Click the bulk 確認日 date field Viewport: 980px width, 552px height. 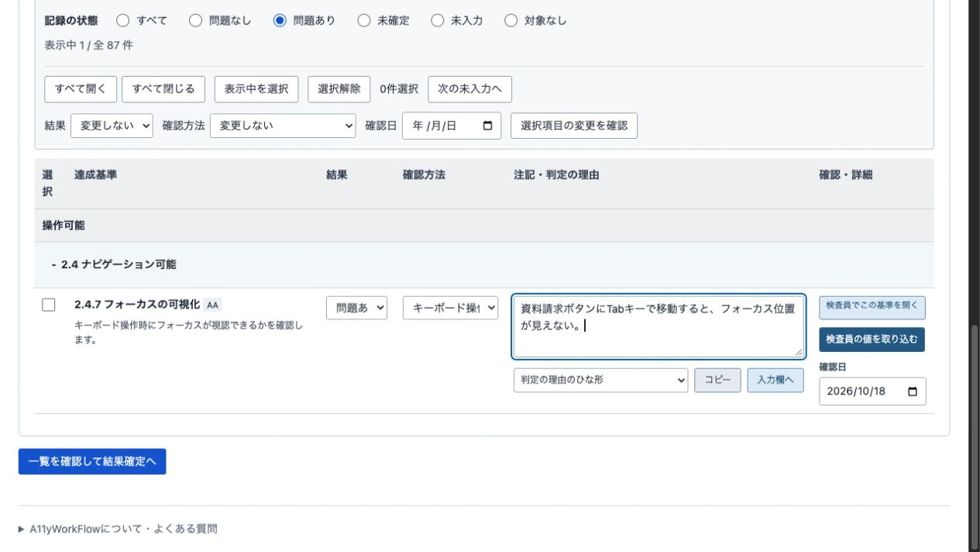point(452,126)
